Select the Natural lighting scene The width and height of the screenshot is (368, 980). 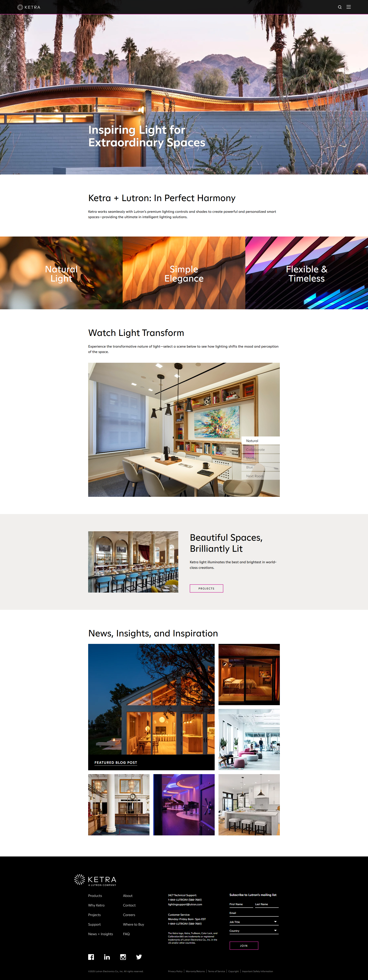point(261,440)
